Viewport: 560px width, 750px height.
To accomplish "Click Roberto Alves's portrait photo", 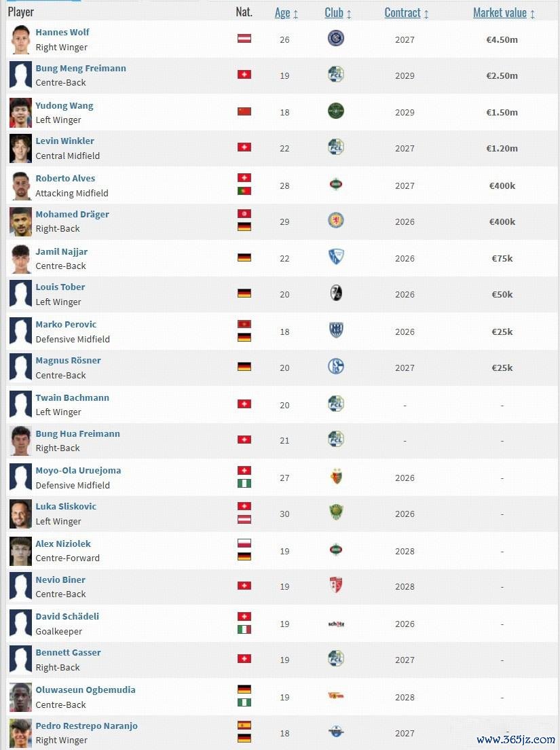I will point(20,185).
